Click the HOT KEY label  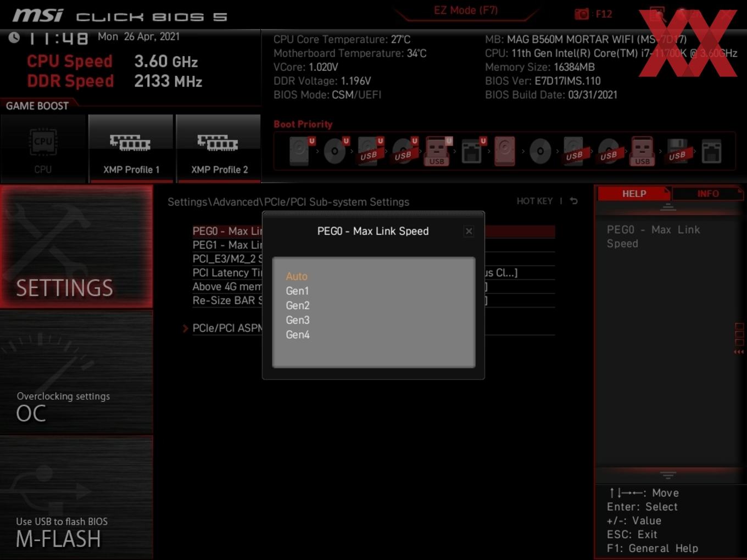(x=534, y=201)
